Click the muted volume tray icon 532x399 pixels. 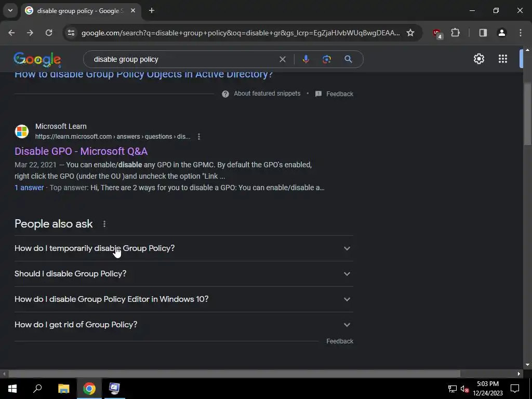coord(465,389)
